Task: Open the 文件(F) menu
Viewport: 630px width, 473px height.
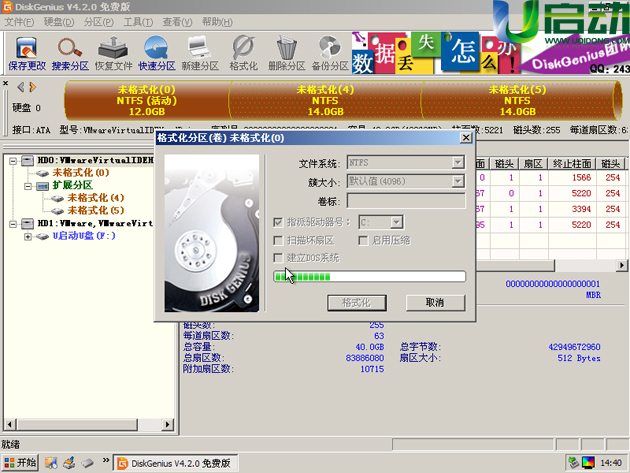Action: tap(19, 22)
